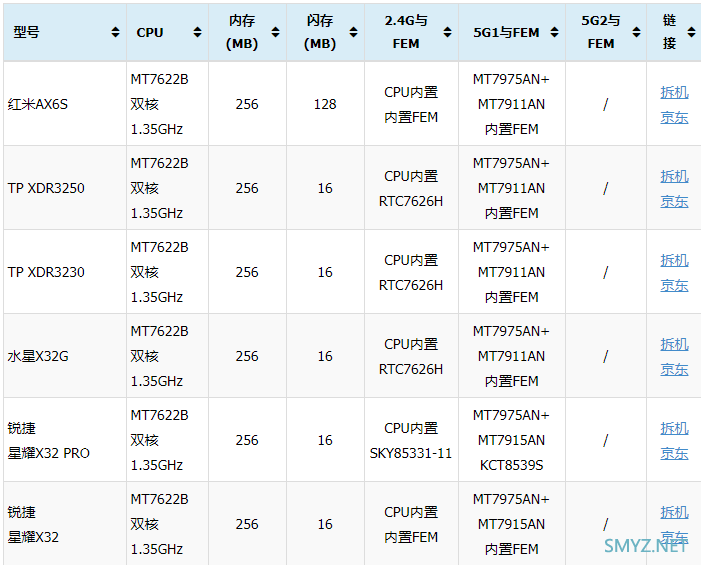701x565 pixels.
Task: Select MT7622B CPU cell in 红米AX6S row
Action: tap(167, 104)
